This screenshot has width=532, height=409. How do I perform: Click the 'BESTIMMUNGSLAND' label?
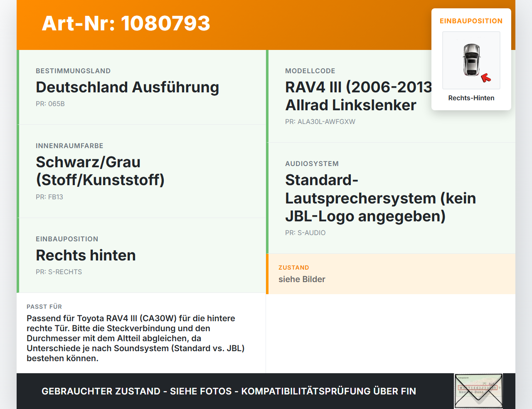click(x=73, y=71)
